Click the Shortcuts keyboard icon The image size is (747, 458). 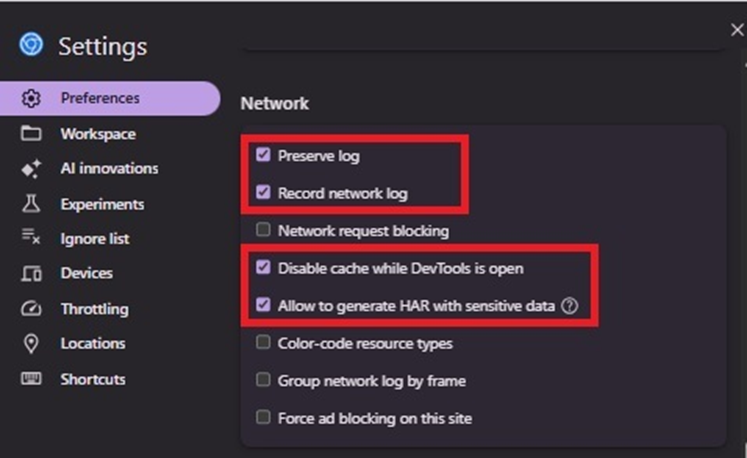click(x=31, y=378)
